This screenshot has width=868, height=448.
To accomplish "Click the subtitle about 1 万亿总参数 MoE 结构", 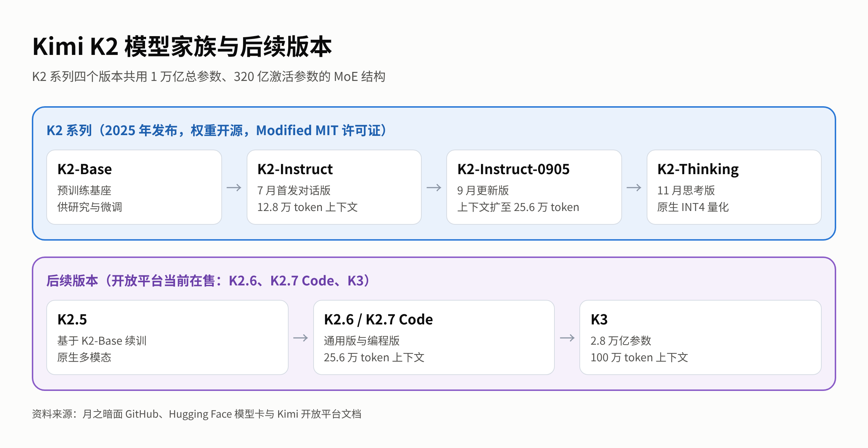I will tap(209, 77).
